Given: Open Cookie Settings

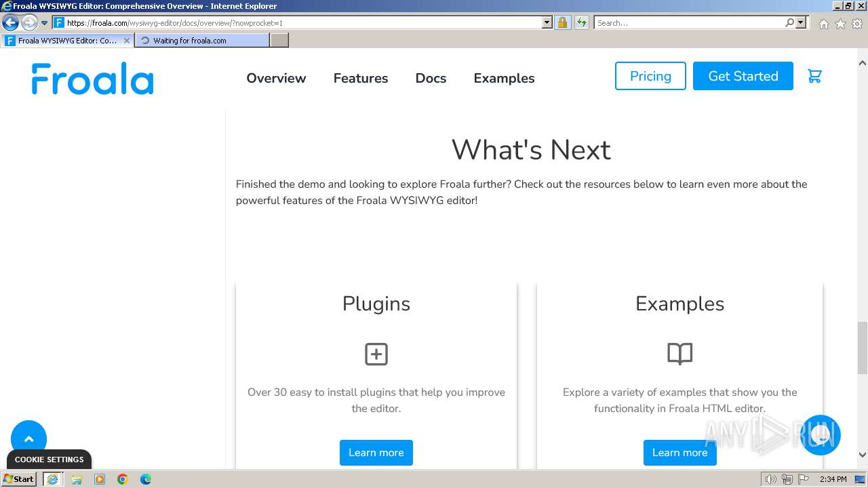Looking at the screenshot, I should (x=50, y=460).
